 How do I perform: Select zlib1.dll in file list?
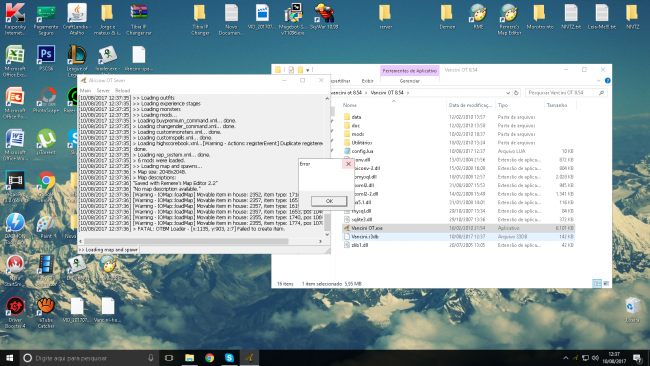359,245
